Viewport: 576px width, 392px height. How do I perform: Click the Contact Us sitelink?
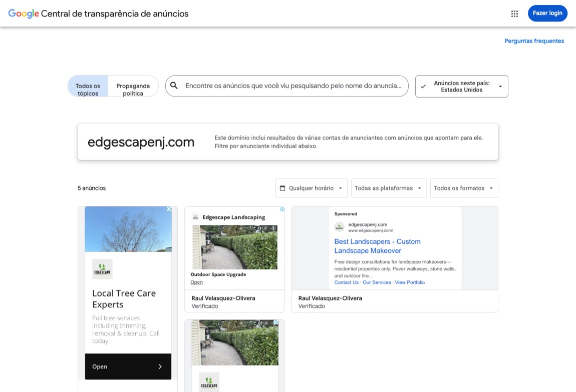coord(347,282)
